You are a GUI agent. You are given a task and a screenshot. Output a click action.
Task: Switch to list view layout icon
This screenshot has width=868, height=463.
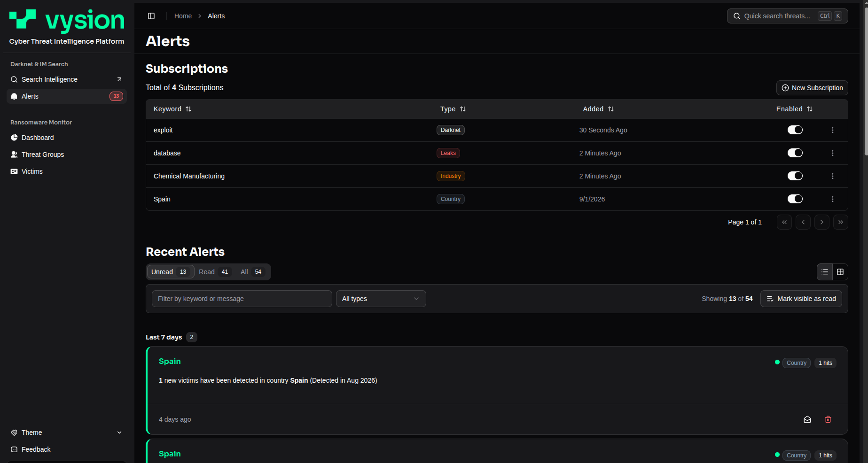coord(825,272)
